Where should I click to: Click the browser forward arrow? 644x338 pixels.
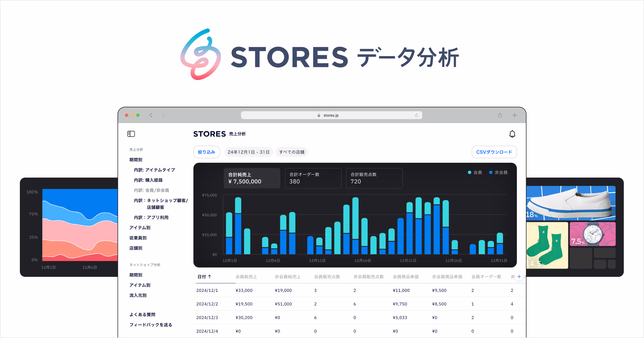coord(163,115)
